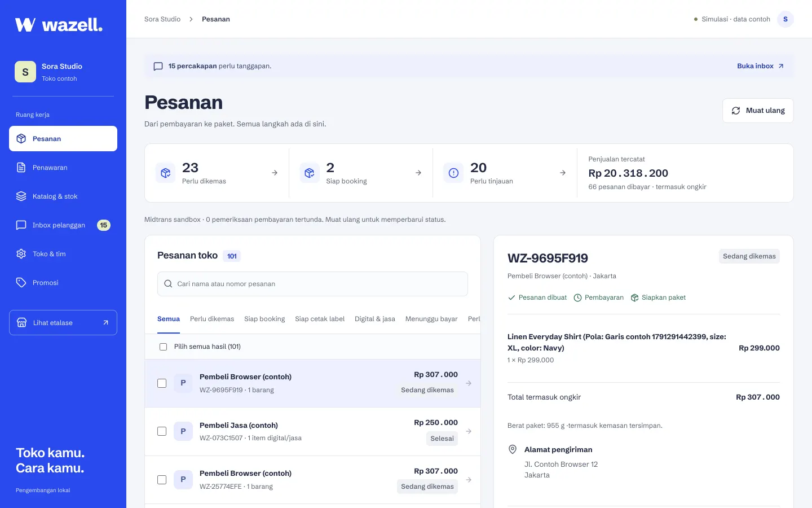The image size is (812, 508).
Task: Open the user avatar S in header
Action: (x=785, y=19)
